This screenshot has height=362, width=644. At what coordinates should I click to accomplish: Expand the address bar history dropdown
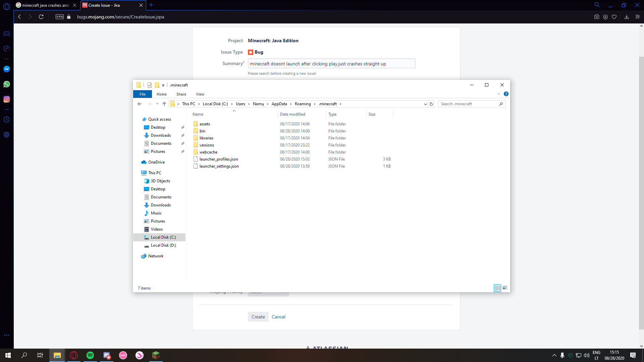[425, 104]
